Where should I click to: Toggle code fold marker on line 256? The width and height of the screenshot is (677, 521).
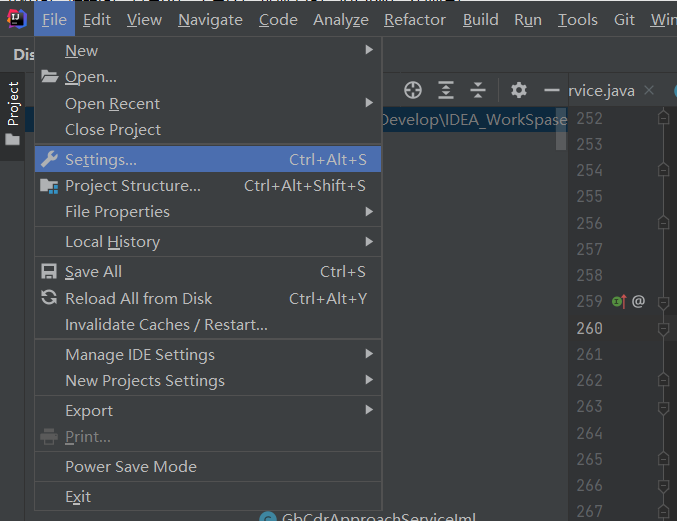664,223
